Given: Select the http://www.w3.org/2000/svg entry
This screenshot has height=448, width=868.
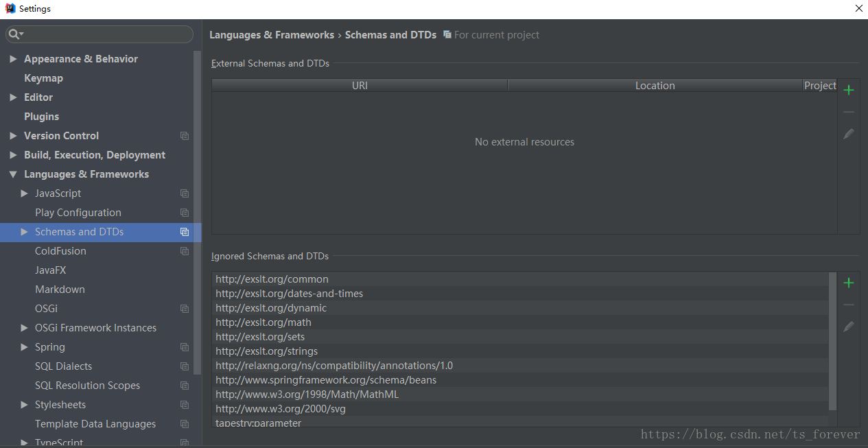Looking at the screenshot, I should (520, 409).
